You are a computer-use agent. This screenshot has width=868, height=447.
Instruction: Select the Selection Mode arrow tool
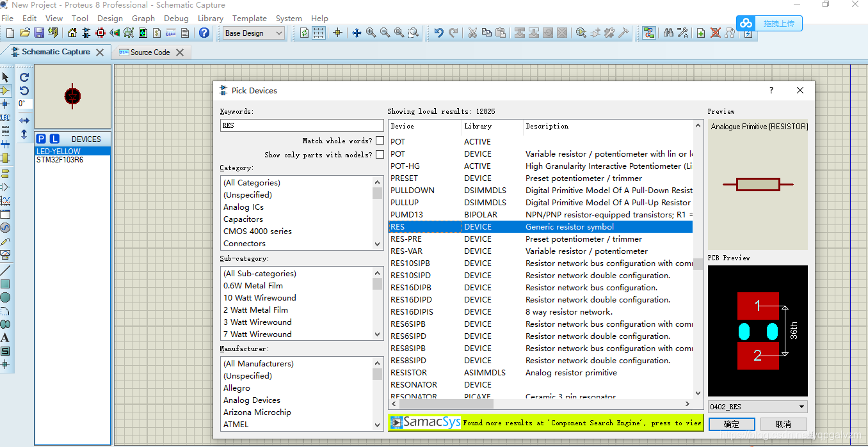coord(6,77)
